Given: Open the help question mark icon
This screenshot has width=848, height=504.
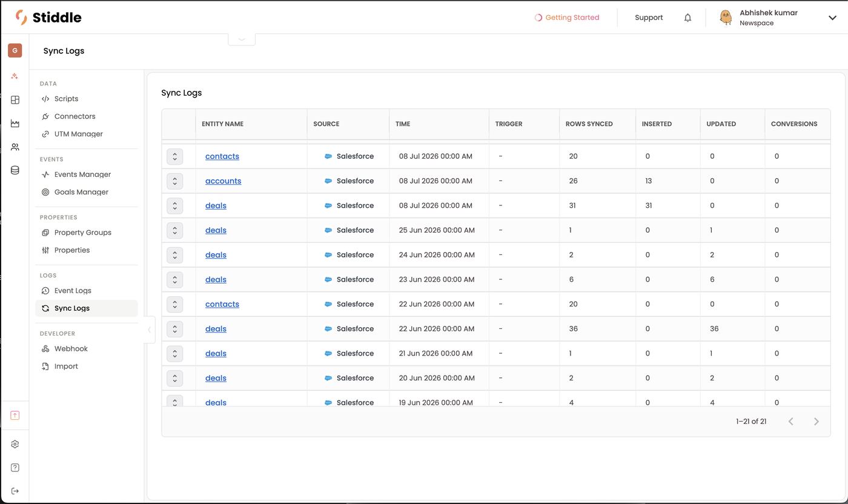Looking at the screenshot, I should [x=15, y=468].
